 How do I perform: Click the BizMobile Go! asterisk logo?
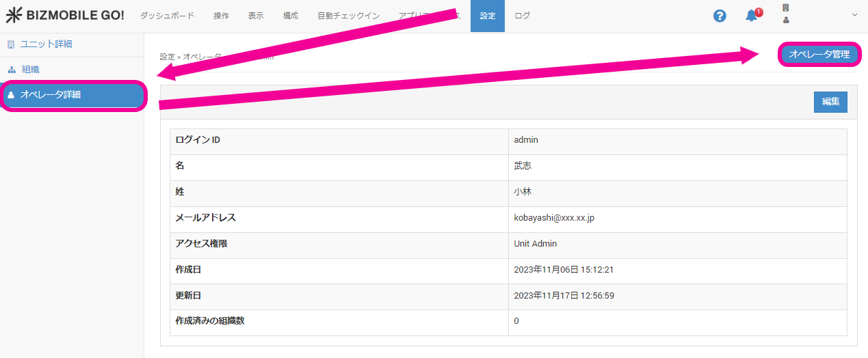[x=14, y=16]
